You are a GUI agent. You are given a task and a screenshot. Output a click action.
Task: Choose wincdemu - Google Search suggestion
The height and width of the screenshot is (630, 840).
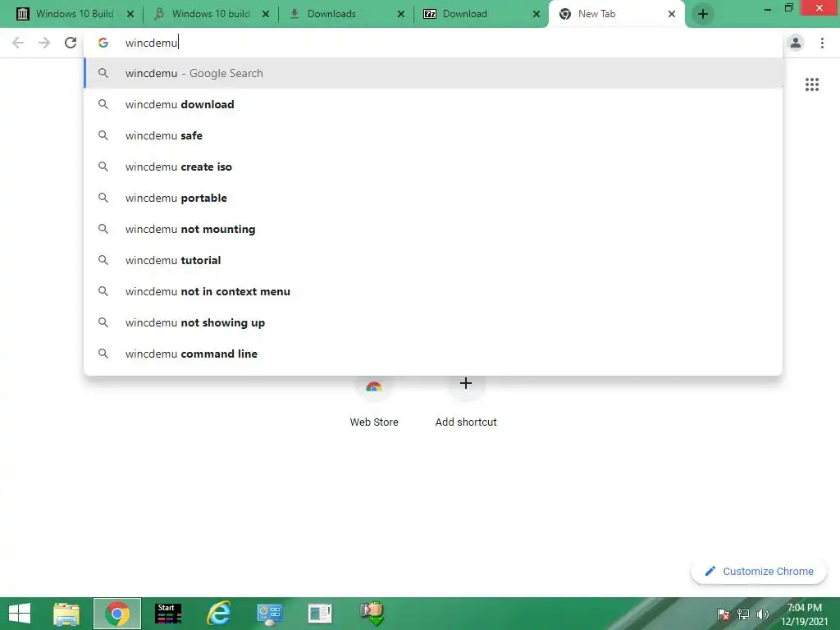433,73
